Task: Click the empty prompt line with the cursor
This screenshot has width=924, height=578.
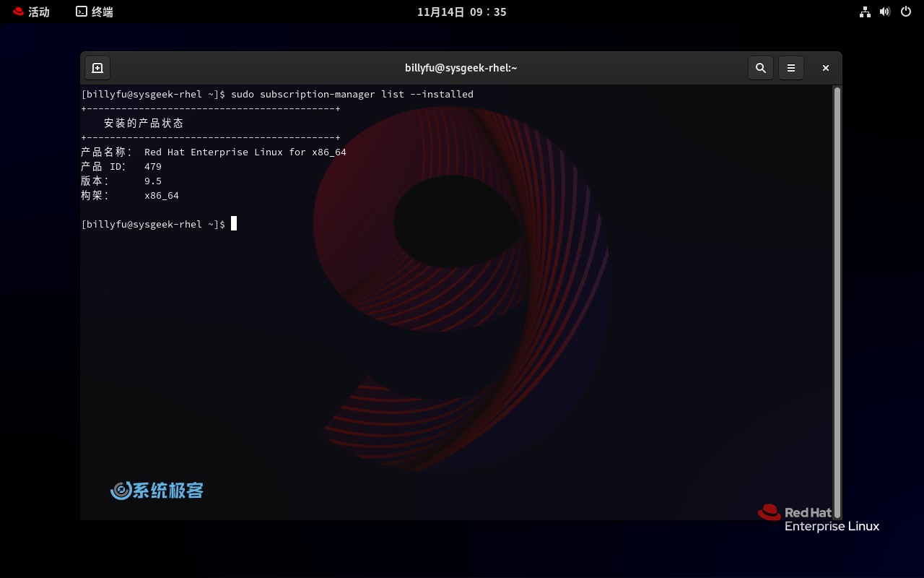Action: click(x=160, y=224)
